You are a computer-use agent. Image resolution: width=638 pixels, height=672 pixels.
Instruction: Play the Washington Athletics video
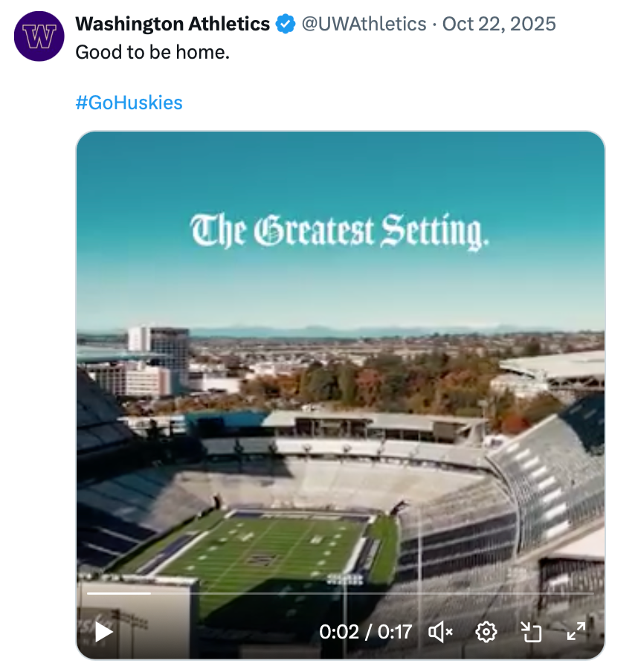[104, 632]
